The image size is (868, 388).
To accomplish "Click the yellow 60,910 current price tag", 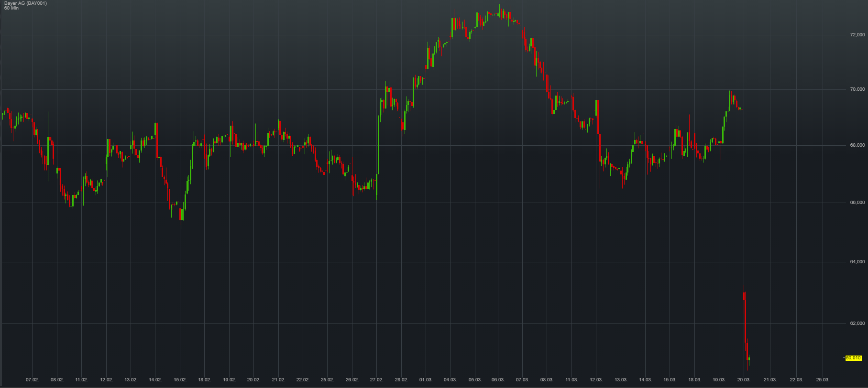I will pyautogui.click(x=853, y=358).
